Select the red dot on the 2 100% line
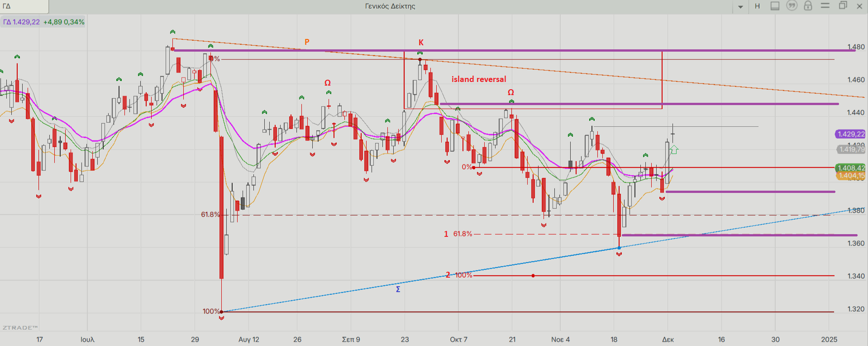Image resolution: width=868 pixels, height=346 pixels. (533, 276)
